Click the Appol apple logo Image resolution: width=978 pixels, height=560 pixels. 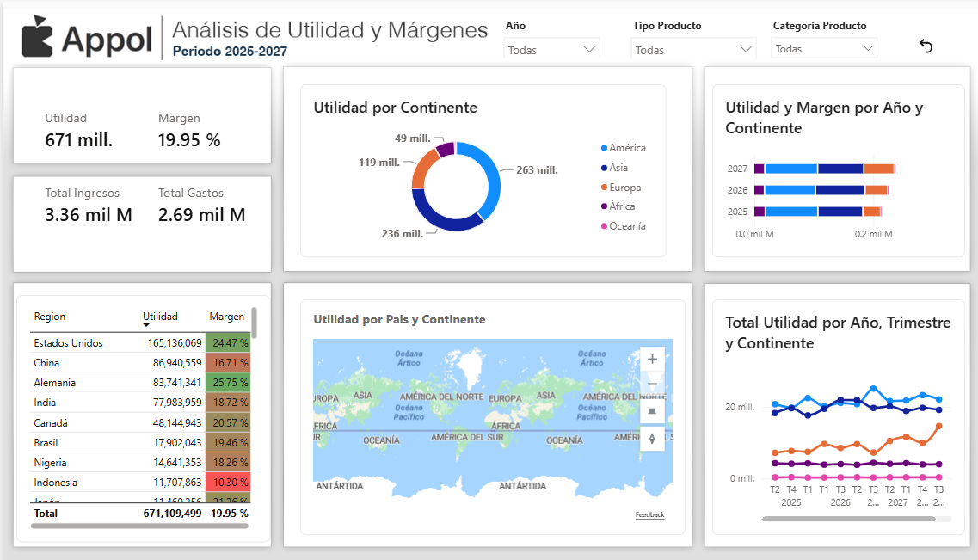38,37
